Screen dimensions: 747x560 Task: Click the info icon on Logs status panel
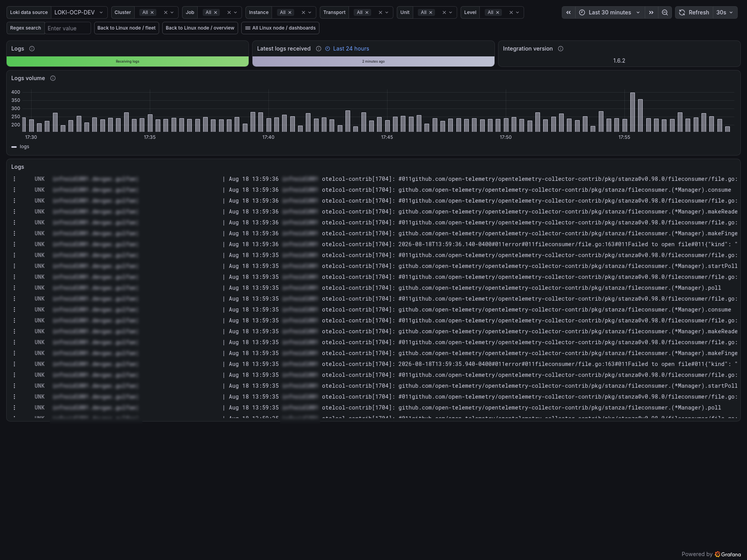click(x=32, y=49)
